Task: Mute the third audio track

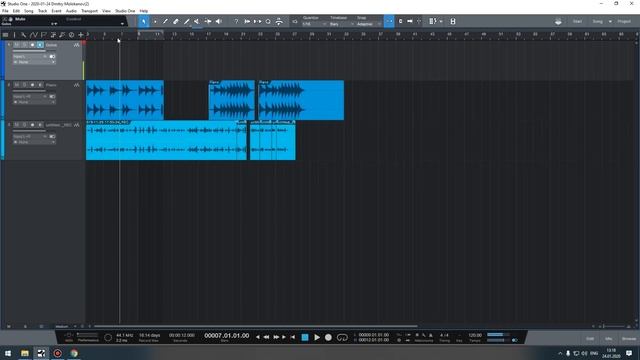Action: (17, 125)
